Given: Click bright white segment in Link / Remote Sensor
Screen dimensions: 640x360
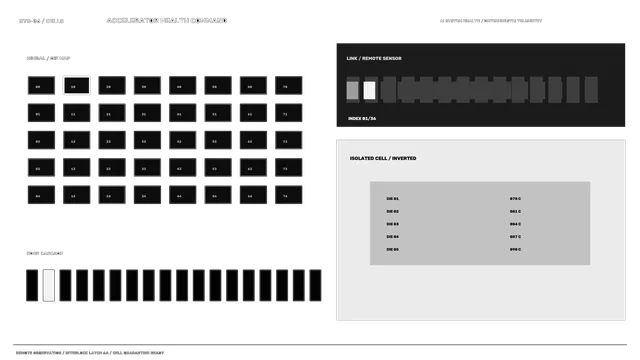Looking at the screenshot, I should coord(369,90).
